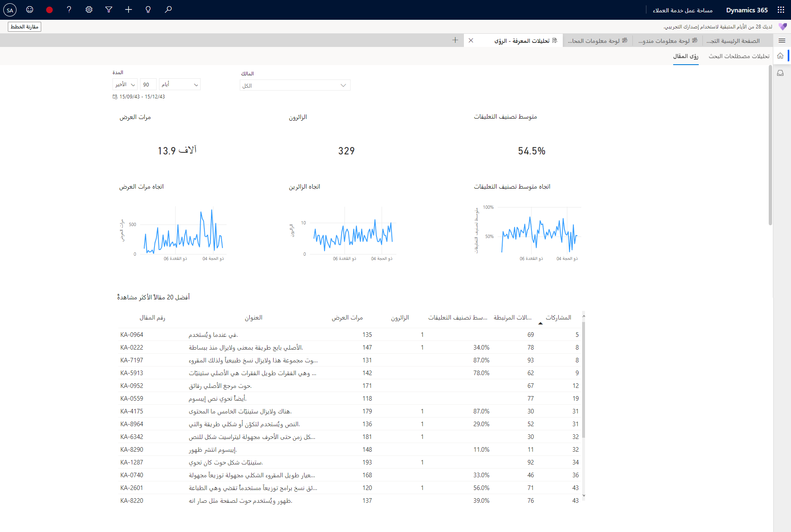Open the lightbulb assistant icon
Image resolution: width=791 pixels, height=532 pixels.
(x=148, y=9)
